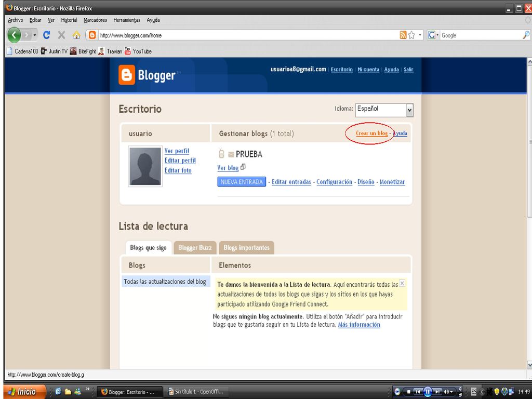Go to the Home page icon
The height and width of the screenshot is (399, 532).
pyautogui.click(x=76, y=35)
